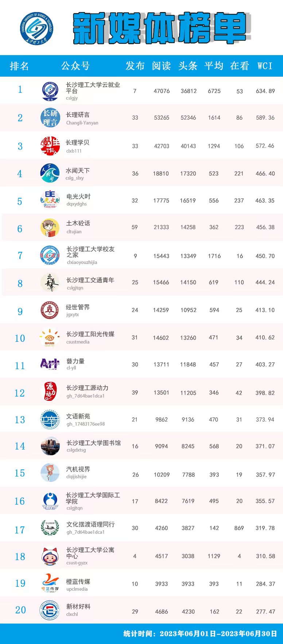Click the 水闻天下 avatar icon
This screenshot has height=644, width=283.
(50, 173)
